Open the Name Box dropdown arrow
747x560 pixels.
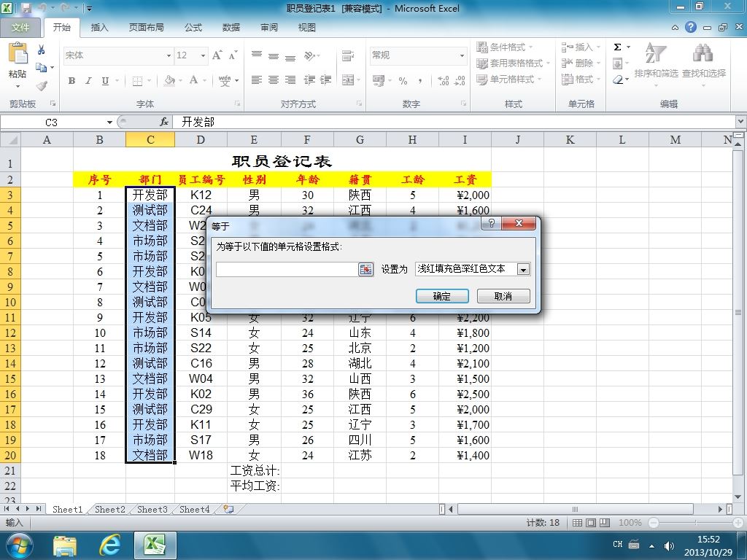tap(109, 122)
